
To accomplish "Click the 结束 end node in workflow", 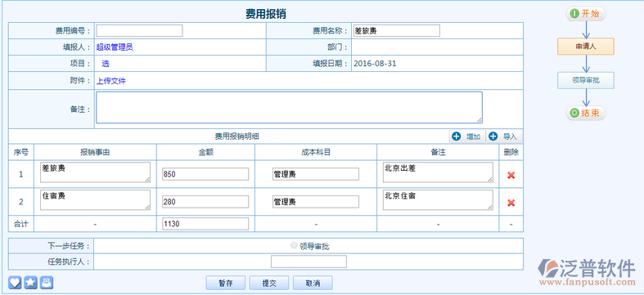I will (x=586, y=114).
